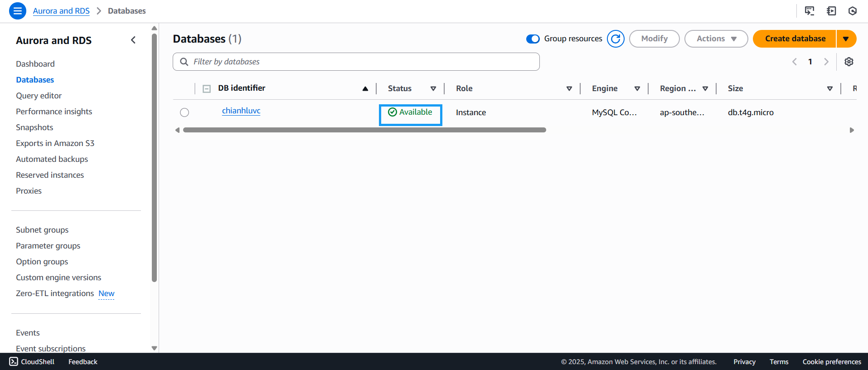Image resolution: width=868 pixels, height=370 pixels.
Task: Follow Aurora and RDS breadcrumb link
Action: tap(61, 11)
